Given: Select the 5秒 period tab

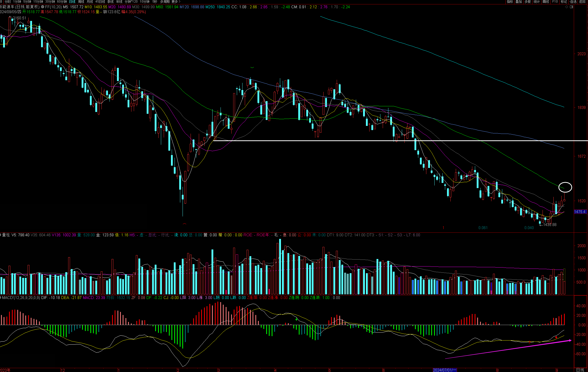Looking at the screenshot, I should [155, 2].
